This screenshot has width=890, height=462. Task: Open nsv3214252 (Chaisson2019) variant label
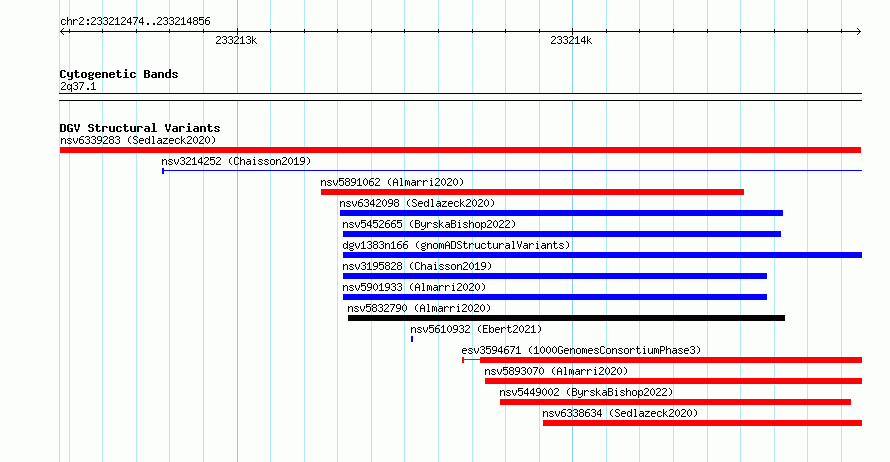(x=236, y=161)
